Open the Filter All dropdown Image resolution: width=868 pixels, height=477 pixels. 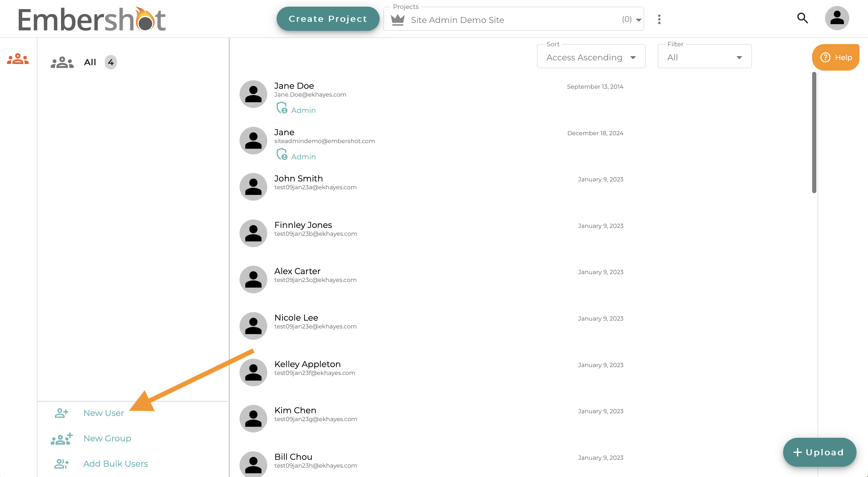pos(704,57)
